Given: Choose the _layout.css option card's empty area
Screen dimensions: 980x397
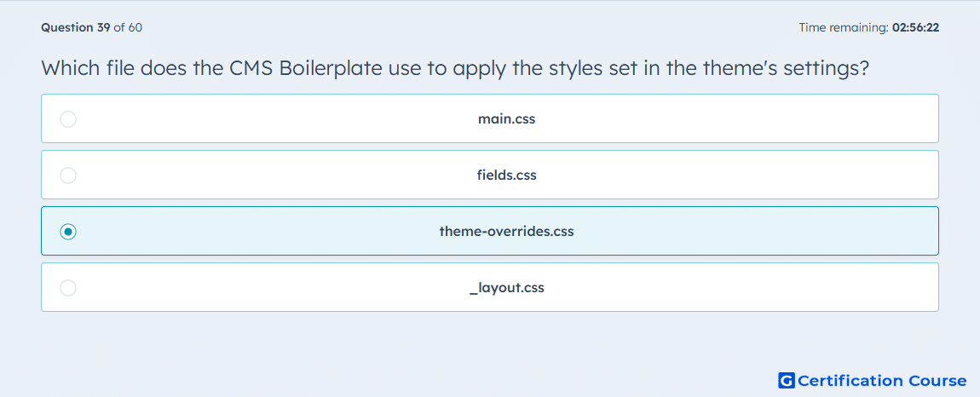Looking at the screenshot, I should [718, 288].
